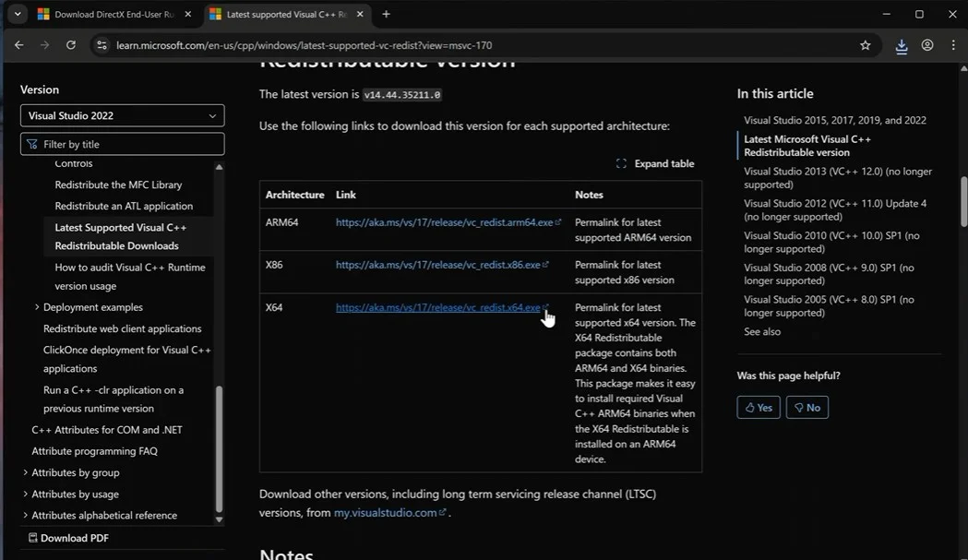Screen dimensions: 968x560
Task: Click the v14.44.35211.0 version text
Action: 402,94
